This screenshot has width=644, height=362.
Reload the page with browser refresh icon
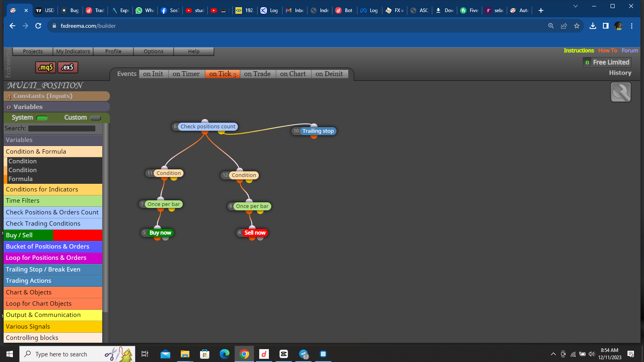[38, 26]
